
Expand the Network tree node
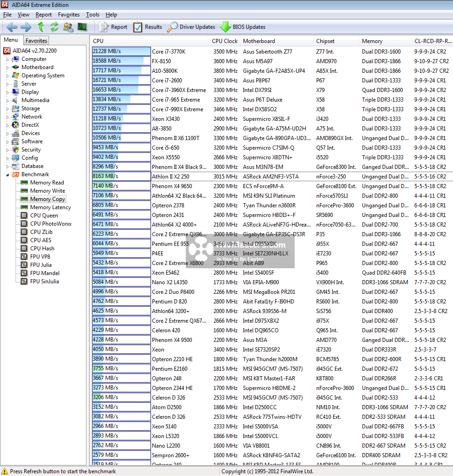click(8, 117)
